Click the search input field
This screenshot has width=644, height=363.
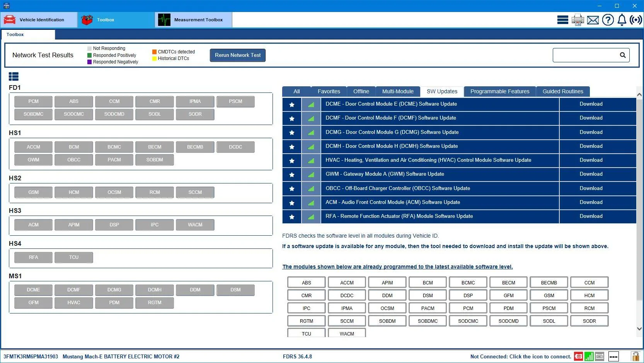point(585,55)
